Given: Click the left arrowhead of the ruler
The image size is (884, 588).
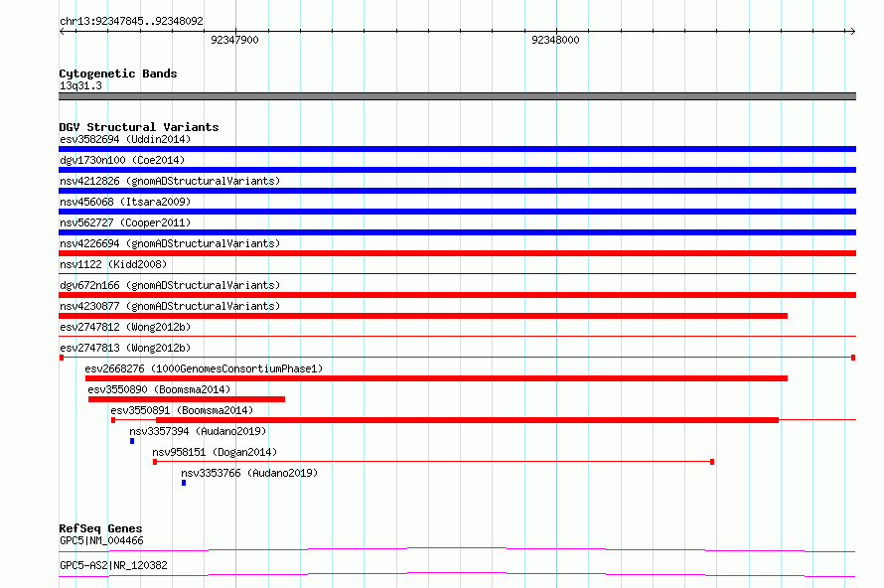Looking at the screenshot, I should [62, 31].
